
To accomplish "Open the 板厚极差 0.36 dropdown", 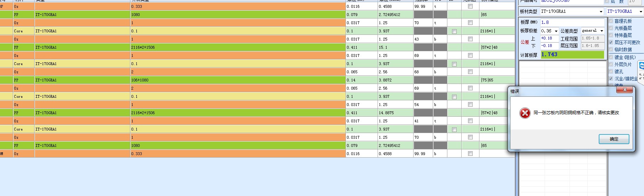I will (x=556, y=31).
